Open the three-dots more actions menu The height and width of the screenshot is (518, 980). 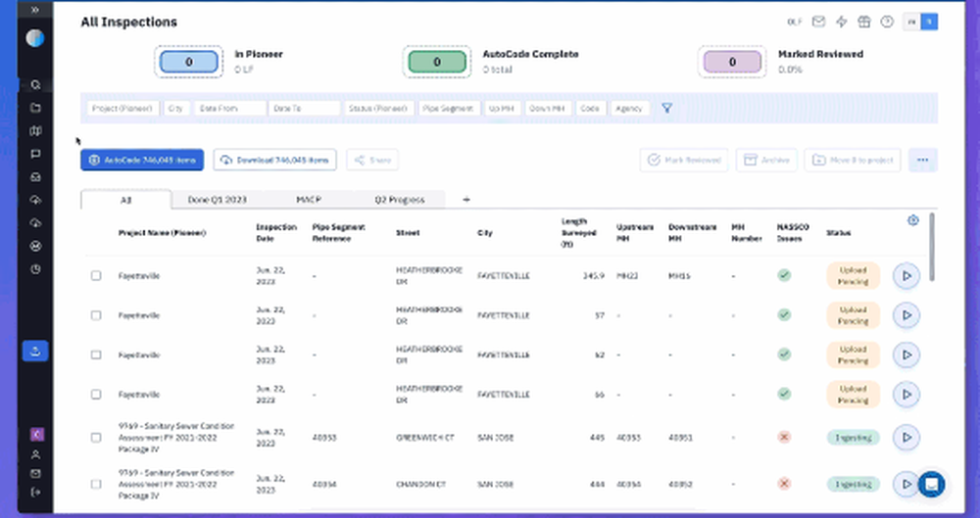pos(922,160)
